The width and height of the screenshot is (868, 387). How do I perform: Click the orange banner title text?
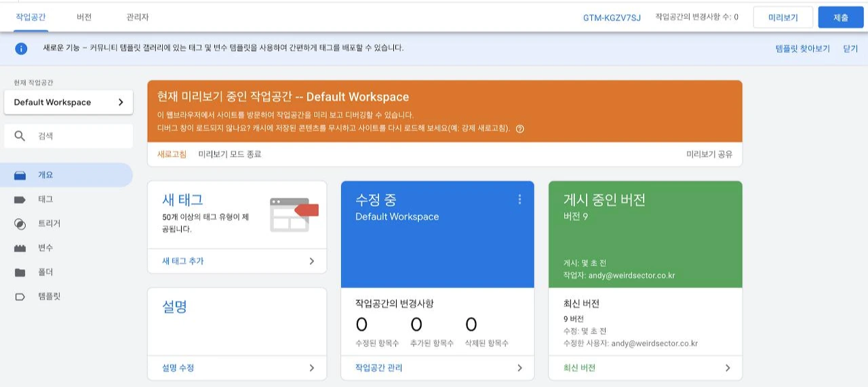click(x=283, y=97)
